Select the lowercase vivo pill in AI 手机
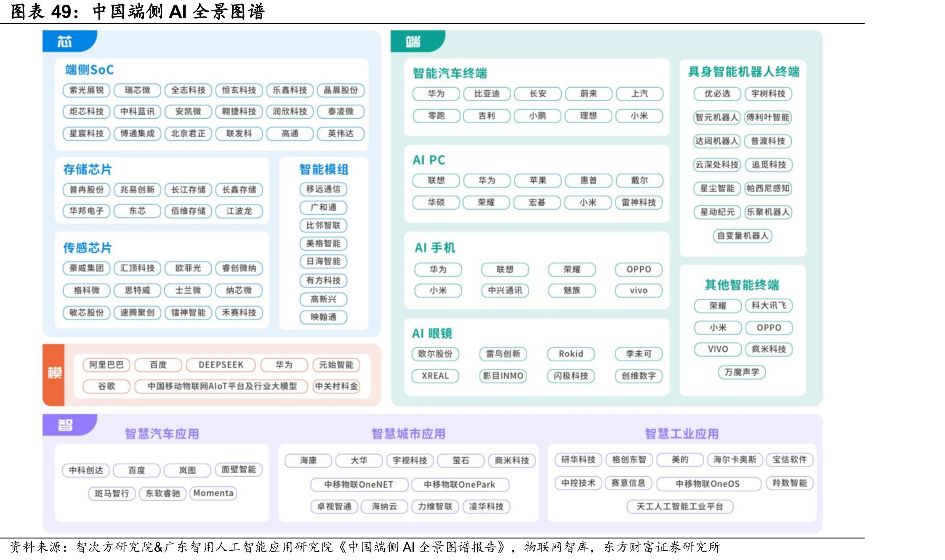Image resolution: width=945 pixels, height=560 pixels. (x=639, y=290)
